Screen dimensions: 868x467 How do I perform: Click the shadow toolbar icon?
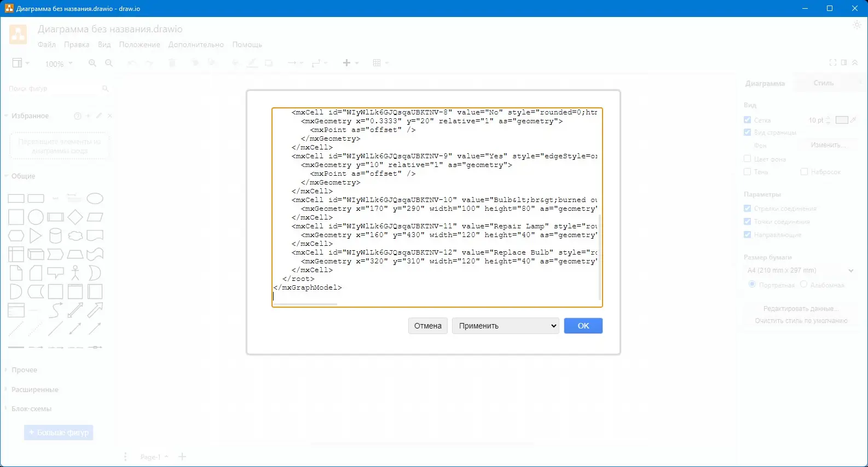pos(269,63)
